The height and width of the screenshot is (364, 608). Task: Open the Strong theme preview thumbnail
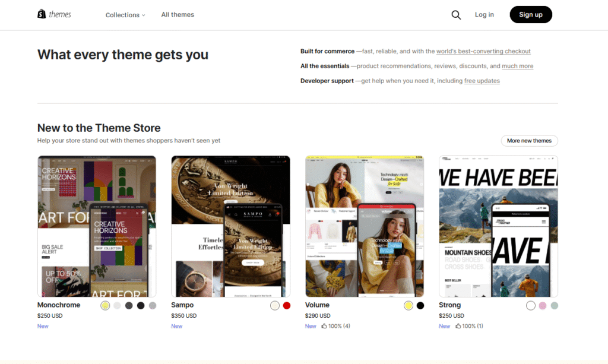click(498, 226)
